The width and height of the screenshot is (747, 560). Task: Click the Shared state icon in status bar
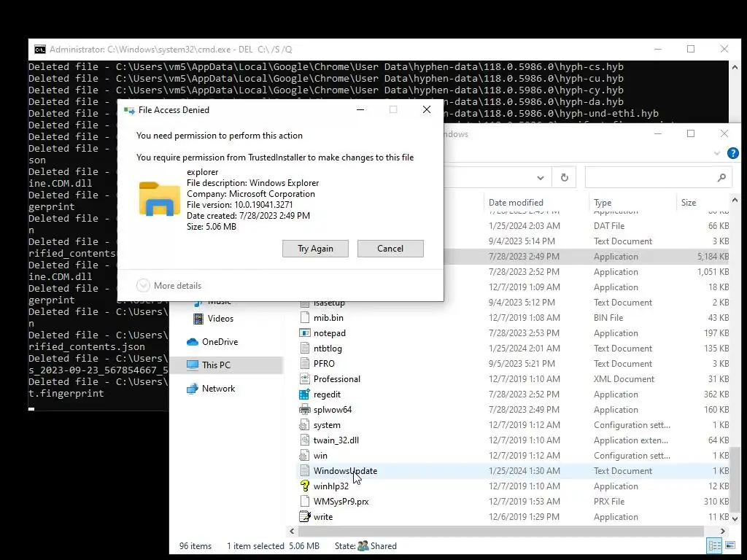(363, 545)
